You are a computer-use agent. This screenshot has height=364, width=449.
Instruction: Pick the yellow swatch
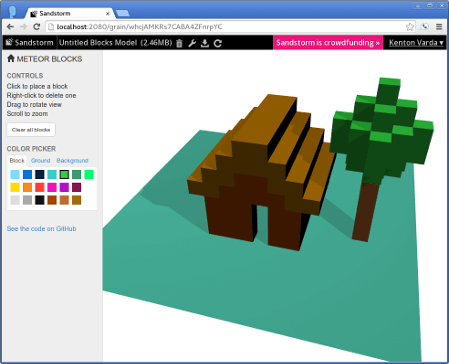[x=15, y=187]
